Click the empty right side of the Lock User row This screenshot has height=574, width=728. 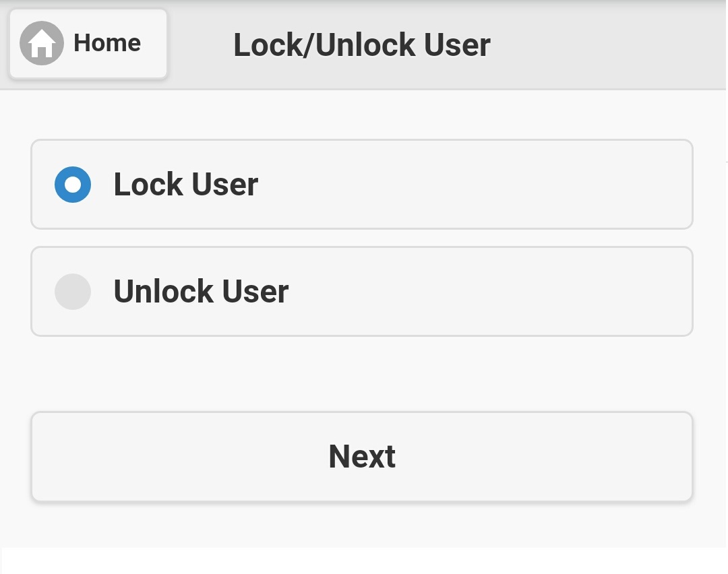point(539,185)
